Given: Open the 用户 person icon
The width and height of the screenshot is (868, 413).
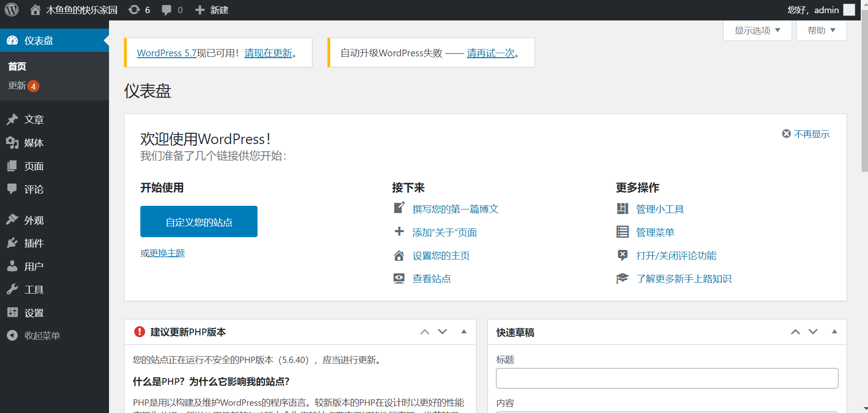Looking at the screenshot, I should click(12, 266).
